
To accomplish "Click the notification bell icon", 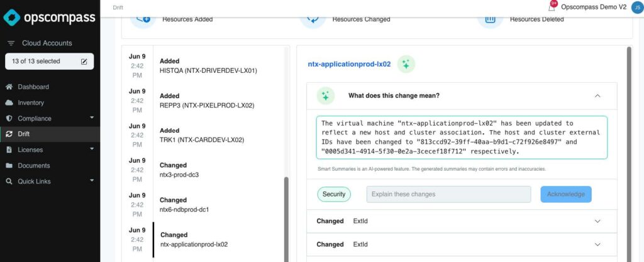I will (552, 8).
